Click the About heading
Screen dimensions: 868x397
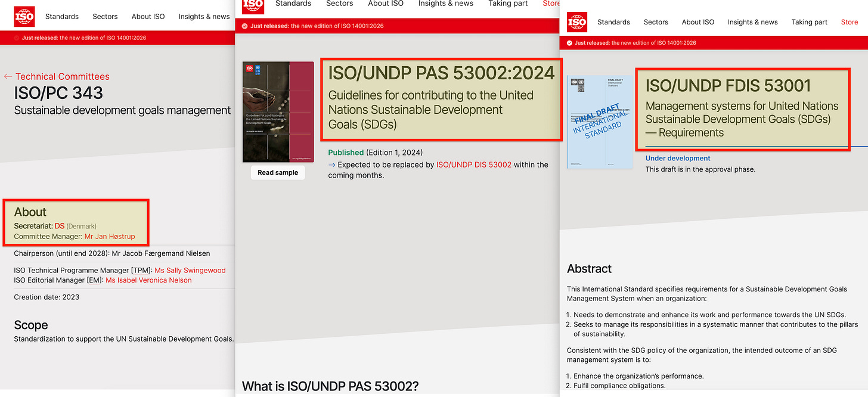[x=30, y=212]
